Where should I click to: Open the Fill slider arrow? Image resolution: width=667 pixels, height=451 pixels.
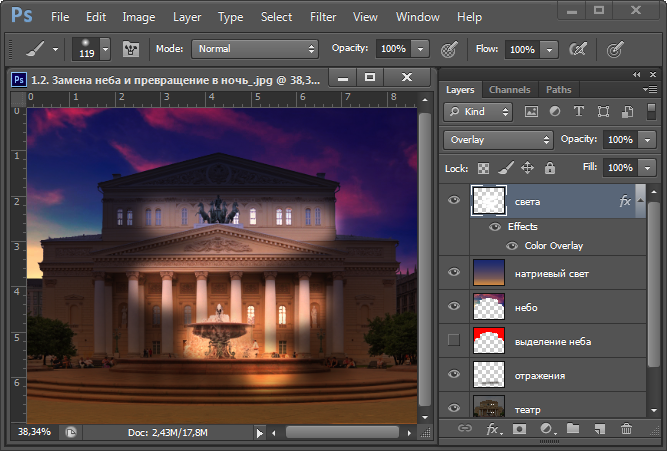coord(647,168)
